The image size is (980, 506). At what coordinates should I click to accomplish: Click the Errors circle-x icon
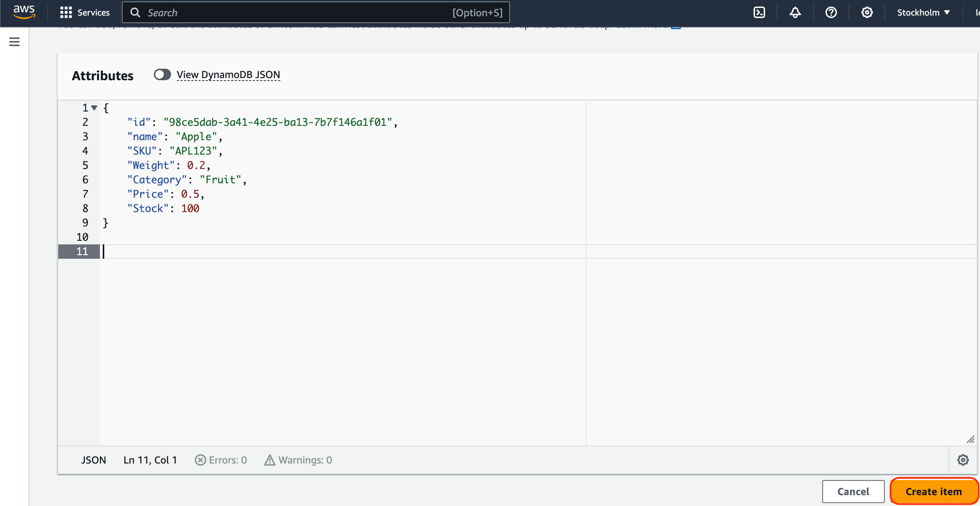(200, 460)
